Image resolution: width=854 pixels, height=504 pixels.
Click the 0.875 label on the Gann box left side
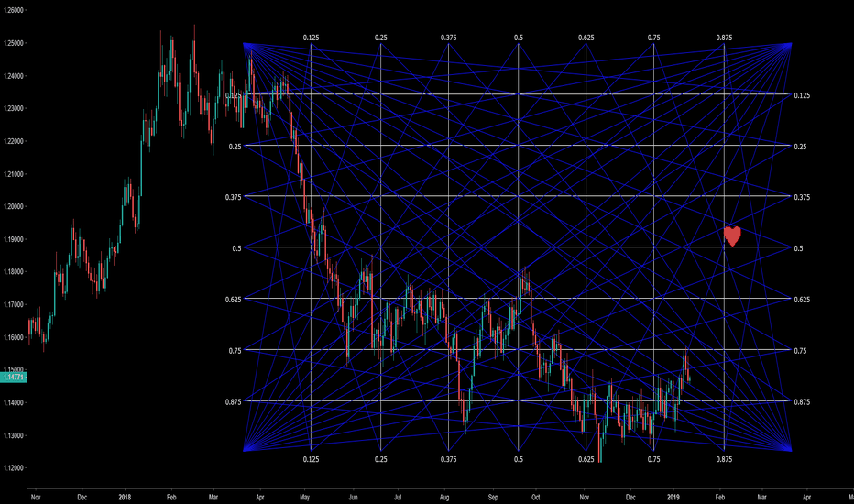pos(233,401)
